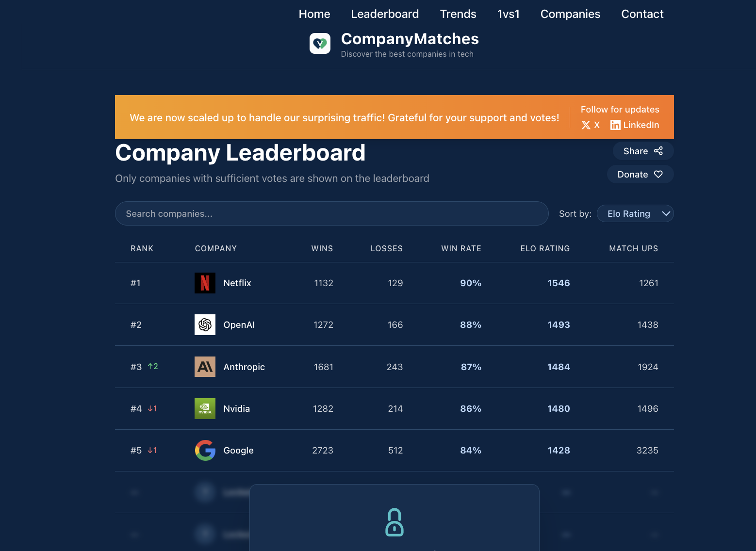The height and width of the screenshot is (551, 756).
Task: Click the LOSSES column header
Action: [387, 248]
